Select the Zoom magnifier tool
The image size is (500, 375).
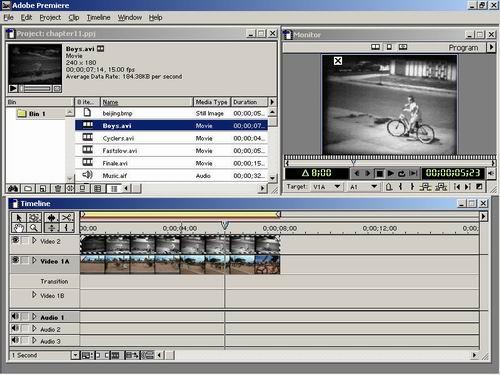click(34, 228)
